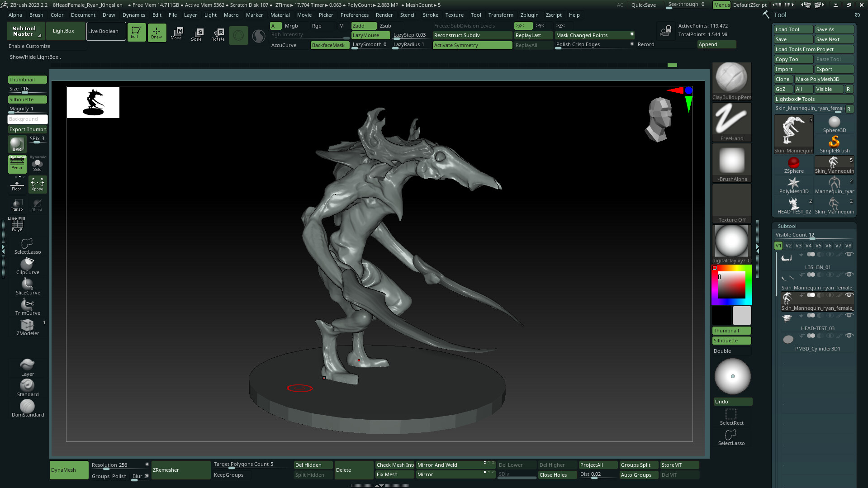Screen dimensions: 868x488
Task: Toggle visibility of PM3D_Cylinder3D1 subtool
Action: click(x=849, y=336)
